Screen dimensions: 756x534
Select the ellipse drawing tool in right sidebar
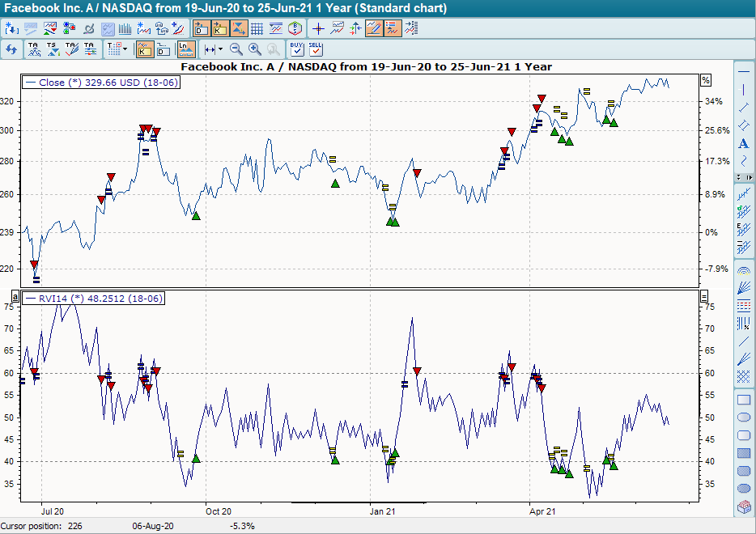pyautogui.click(x=744, y=417)
